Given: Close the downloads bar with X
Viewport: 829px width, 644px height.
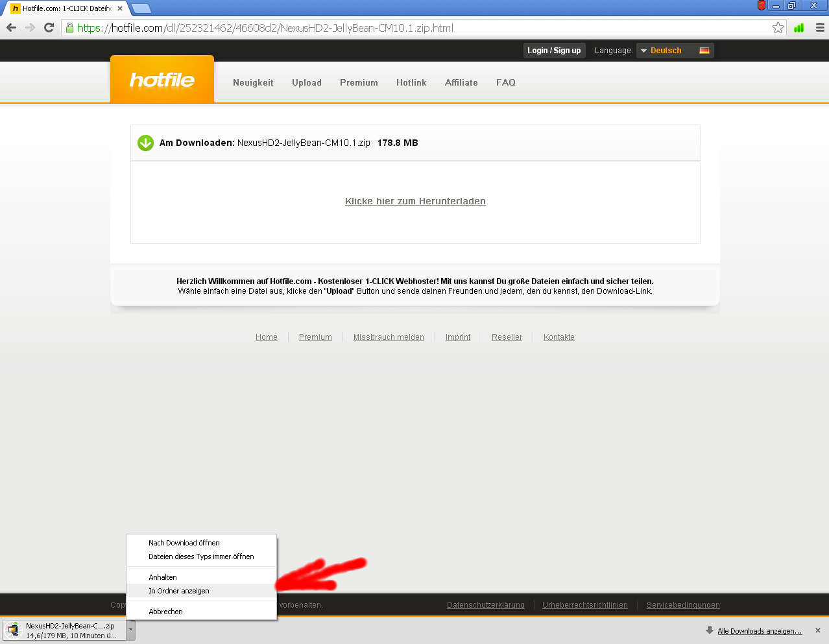Looking at the screenshot, I should [817, 630].
